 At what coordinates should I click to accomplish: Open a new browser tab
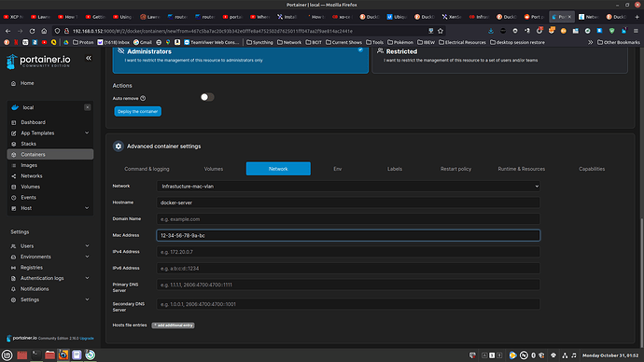(637, 17)
